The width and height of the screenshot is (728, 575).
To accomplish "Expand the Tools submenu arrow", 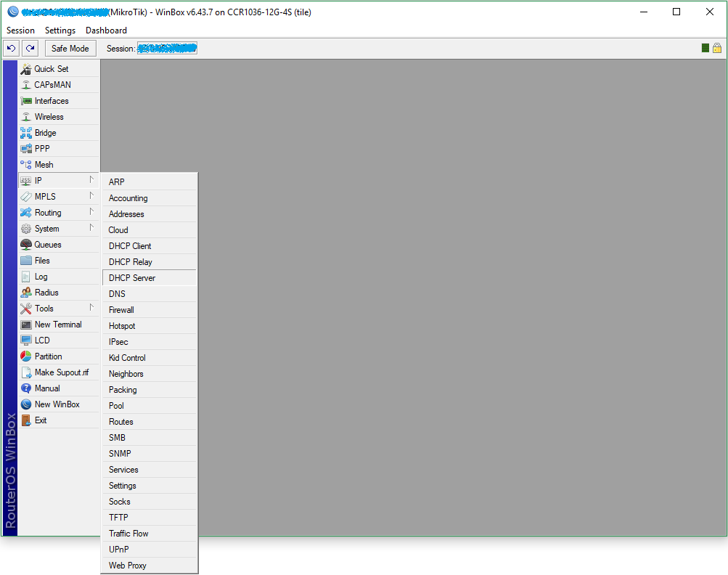I will [91, 308].
